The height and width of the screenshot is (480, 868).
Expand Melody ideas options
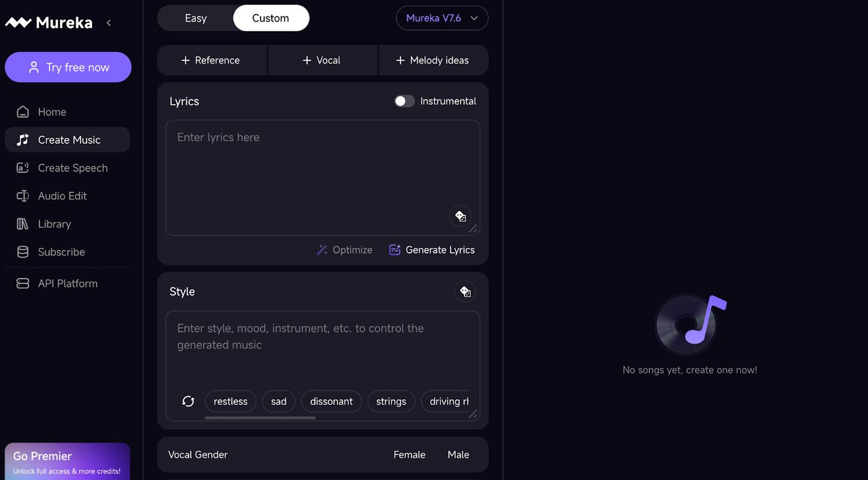(x=433, y=60)
